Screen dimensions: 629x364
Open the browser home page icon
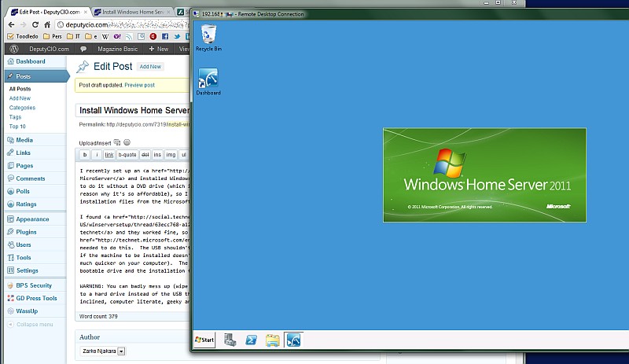[47, 24]
